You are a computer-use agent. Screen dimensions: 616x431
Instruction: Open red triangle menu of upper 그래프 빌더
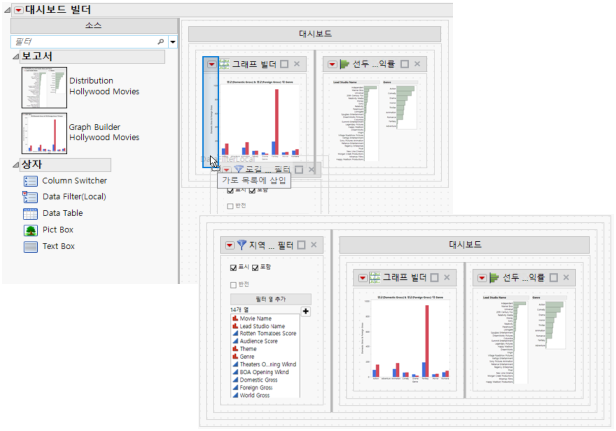[212, 64]
